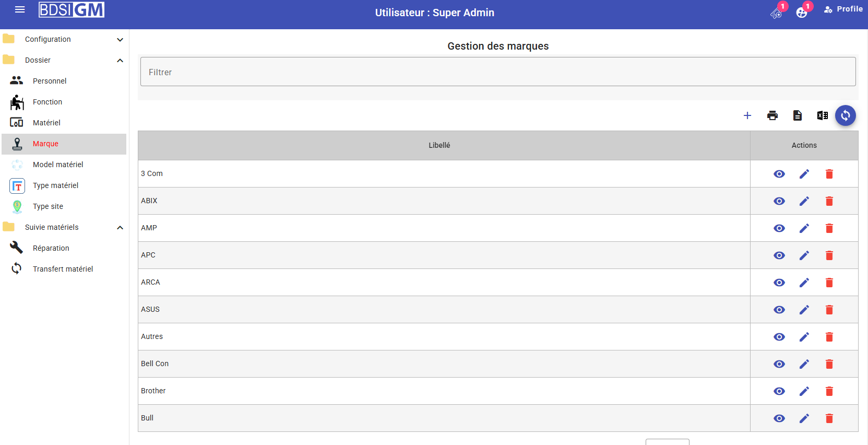The image size is (868, 445).
Task: Edit the 3 Com row
Action: (804, 174)
